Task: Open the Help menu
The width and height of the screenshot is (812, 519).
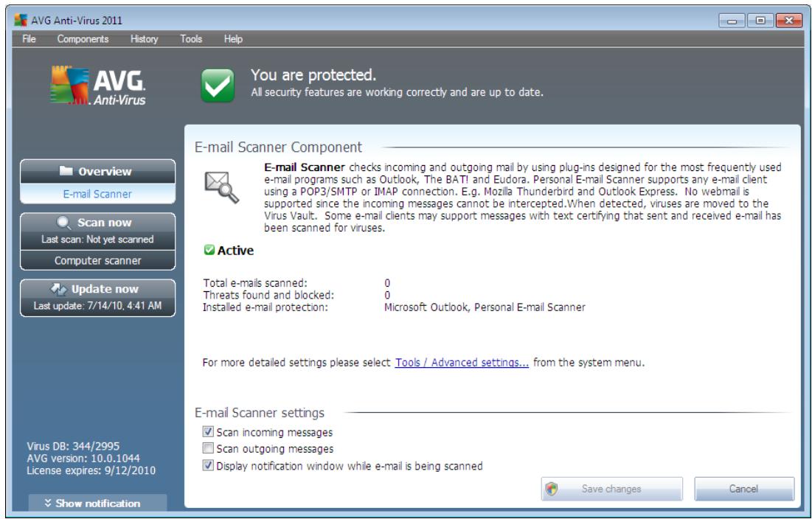Action: pos(233,39)
